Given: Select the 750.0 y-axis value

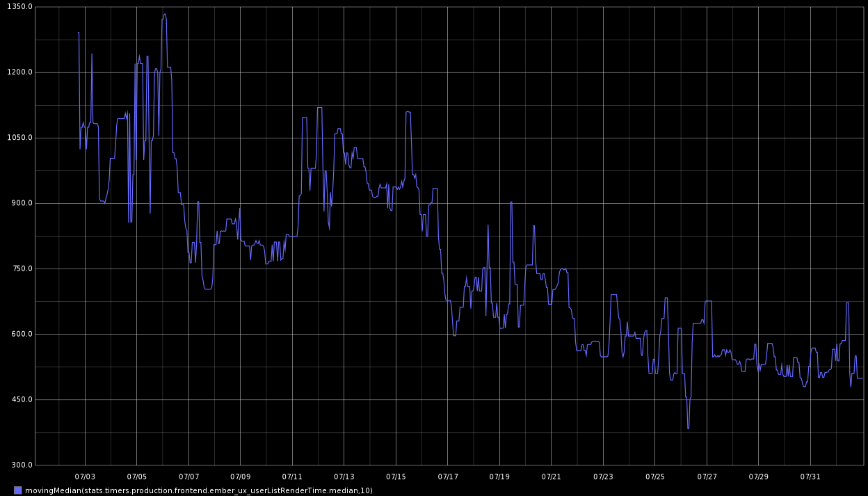Looking at the screenshot, I should coord(19,269).
